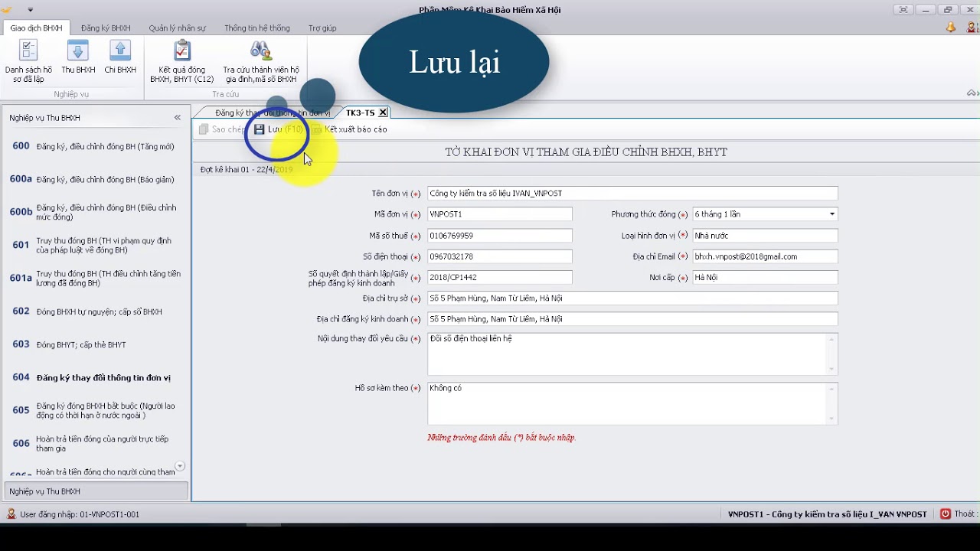Click the Đợt kê khai 01 - 22/4/2019 label
980x551 pixels.
pyautogui.click(x=247, y=169)
